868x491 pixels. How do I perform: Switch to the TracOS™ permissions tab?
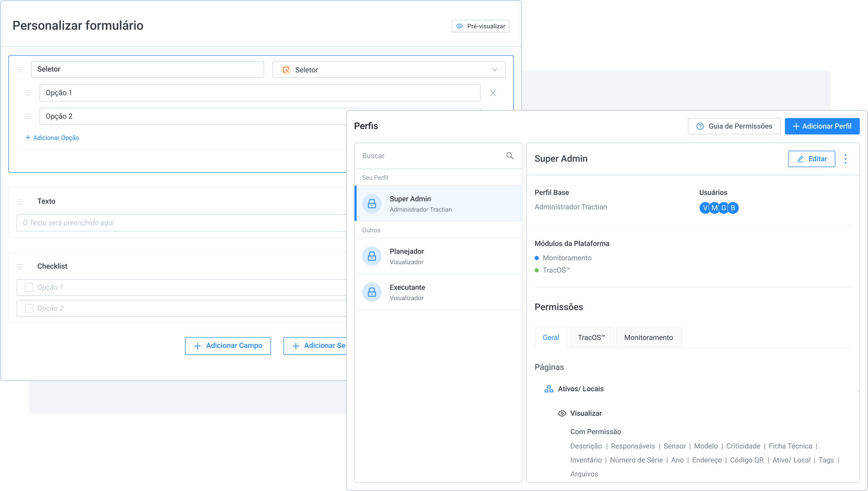(x=591, y=338)
